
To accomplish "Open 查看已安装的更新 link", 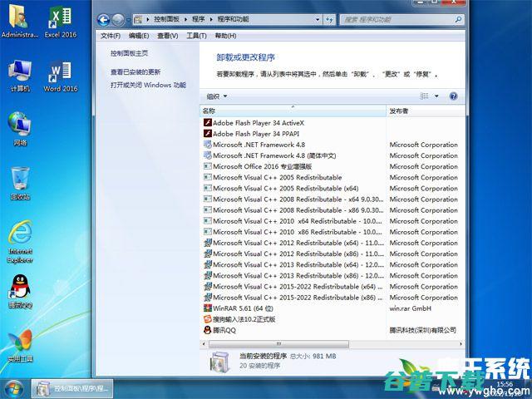I will pyautogui.click(x=135, y=72).
